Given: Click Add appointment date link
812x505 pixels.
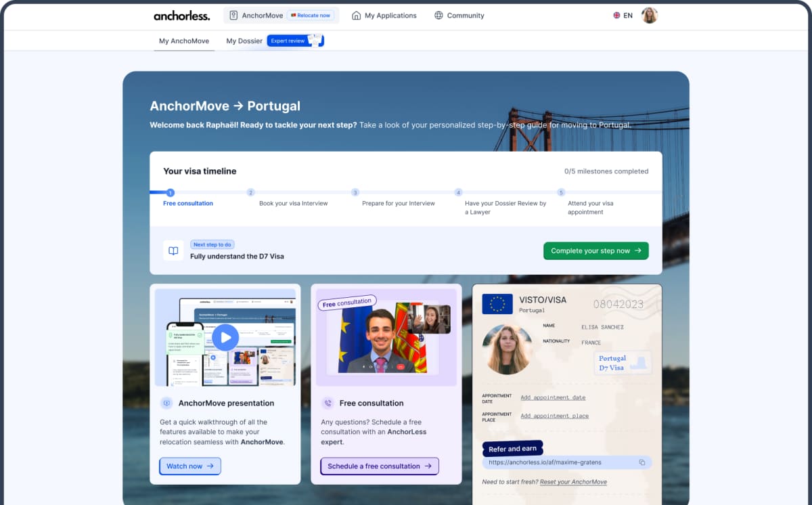Looking at the screenshot, I should 553,397.
